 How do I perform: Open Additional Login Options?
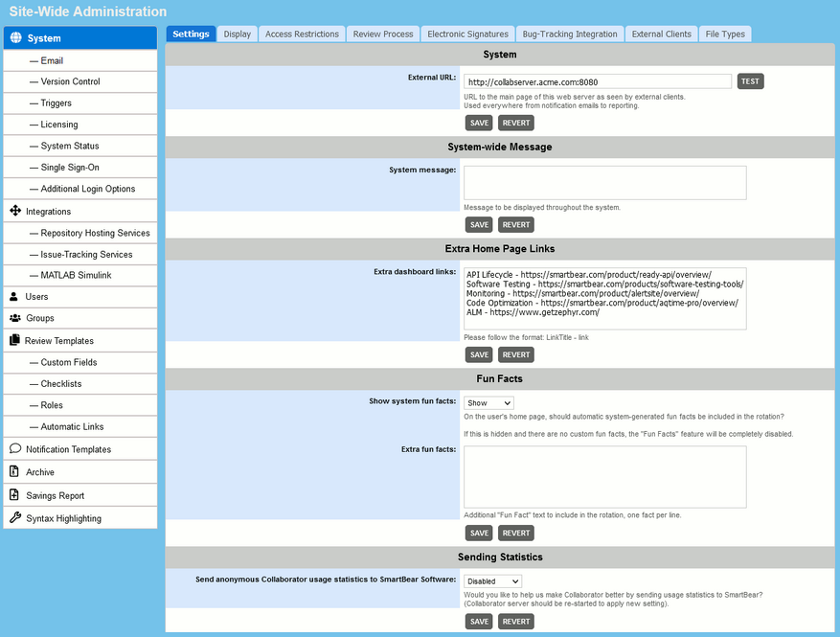click(x=80, y=189)
